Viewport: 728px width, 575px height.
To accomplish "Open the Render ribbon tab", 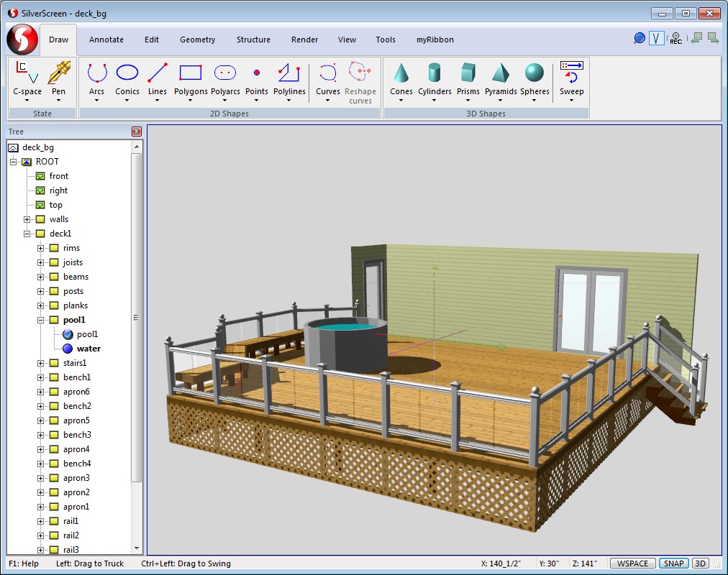I will pyautogui.click(x=305, y=40).
